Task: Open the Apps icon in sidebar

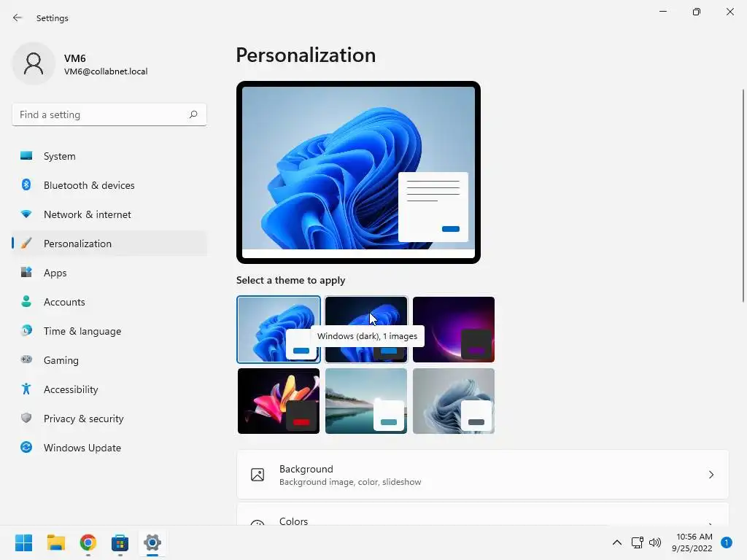Action: click(x=26, y=273)
